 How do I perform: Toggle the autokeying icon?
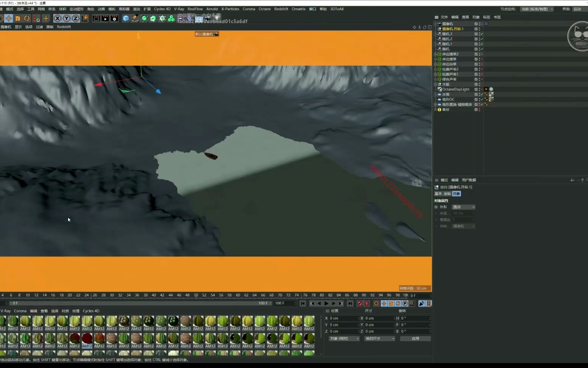pyautogui.click(x=367, y=304)
